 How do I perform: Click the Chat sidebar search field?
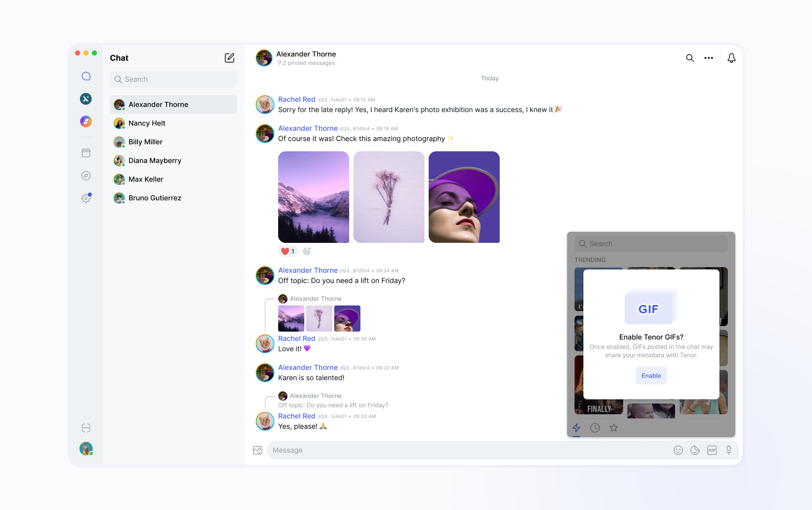(173, 79)
